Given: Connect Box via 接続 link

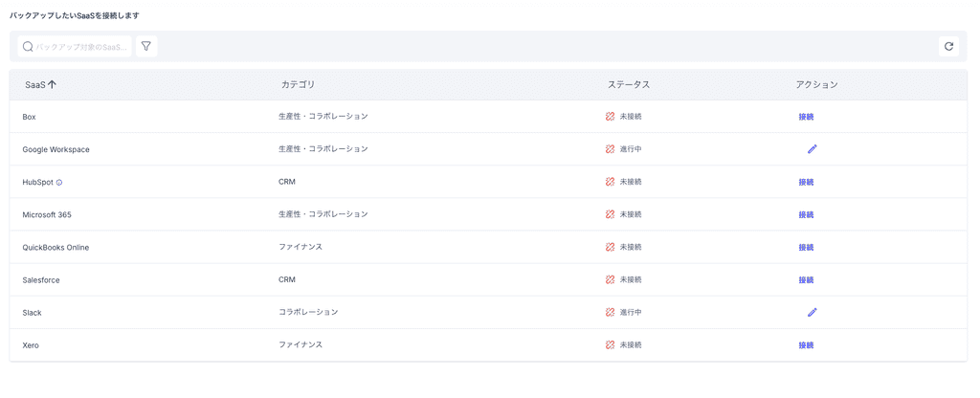Looking at the screenshot, I should pyautogui.click(x=806, y=117).
